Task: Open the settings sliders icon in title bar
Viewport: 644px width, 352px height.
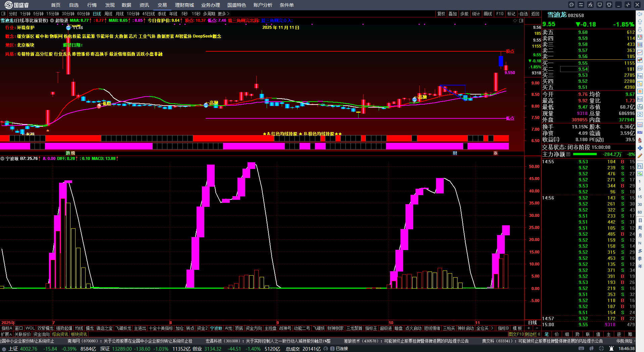Action: click(581, 5)
